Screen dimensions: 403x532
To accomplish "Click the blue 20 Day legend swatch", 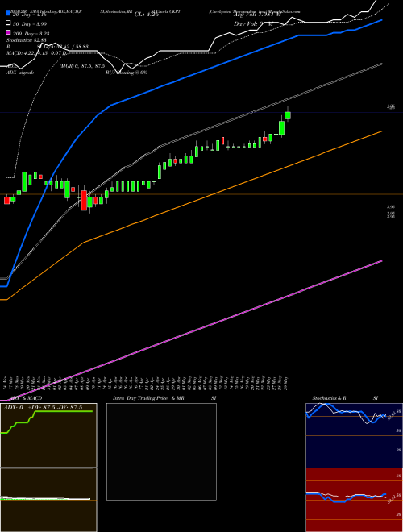I will (8, 14).
